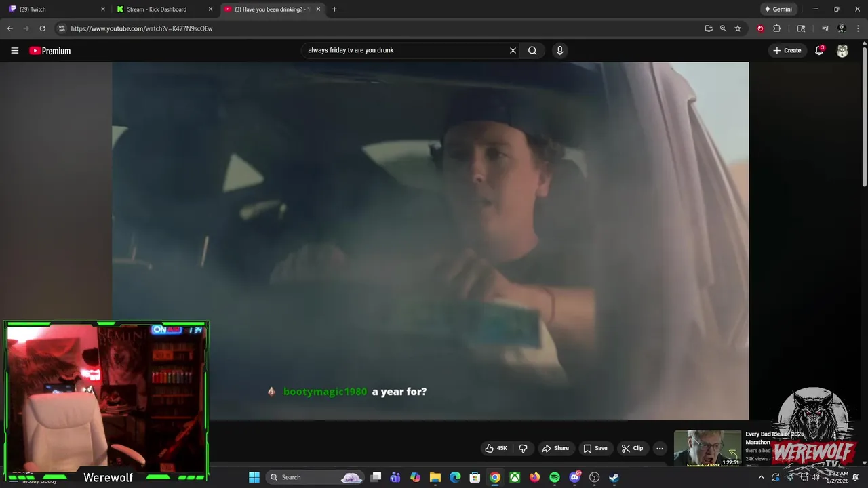The height and width of the screenshot is (488, 868).
Task: Open Every Bad Idea of 2025 Marathon title
Action: click(774, 438)
